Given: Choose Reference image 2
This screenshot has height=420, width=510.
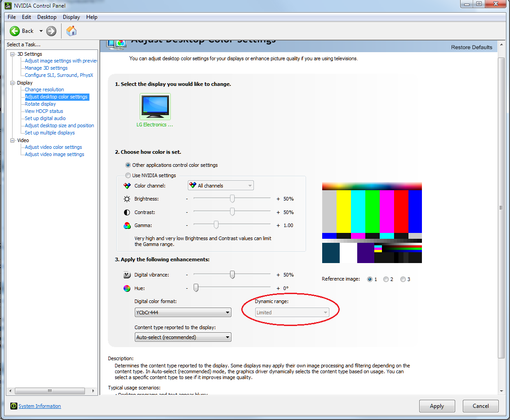Looking at the screenshot, I should click(386, 279).
